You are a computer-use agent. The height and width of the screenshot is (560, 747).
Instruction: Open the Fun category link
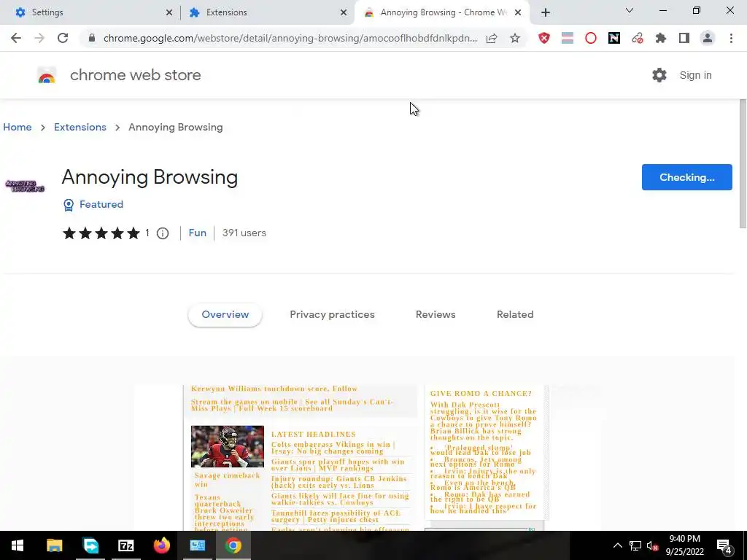point(197,233)
